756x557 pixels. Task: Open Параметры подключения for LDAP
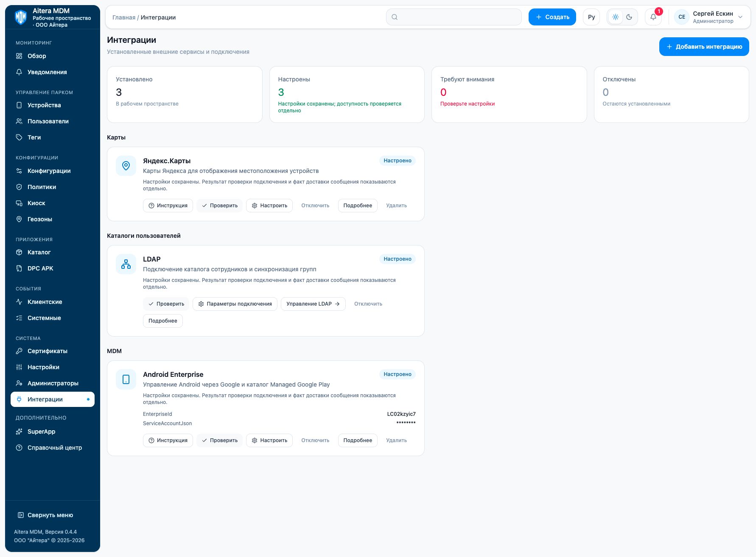point(235,304)
